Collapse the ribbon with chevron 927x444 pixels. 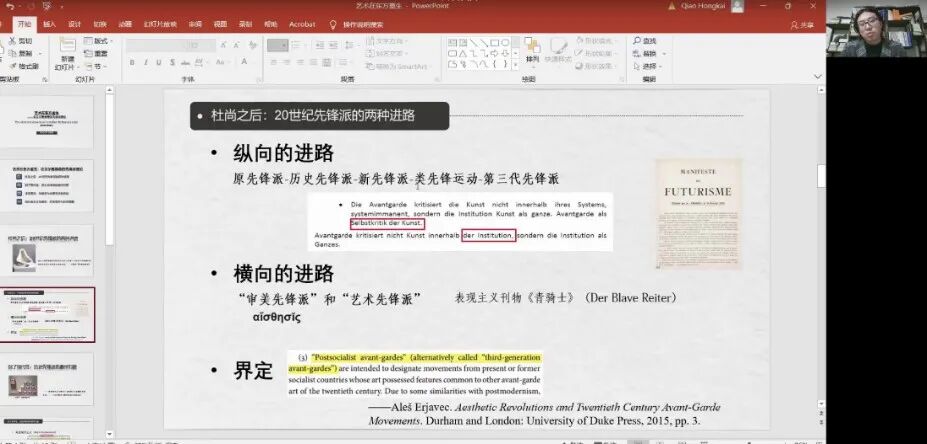(818, 77)
